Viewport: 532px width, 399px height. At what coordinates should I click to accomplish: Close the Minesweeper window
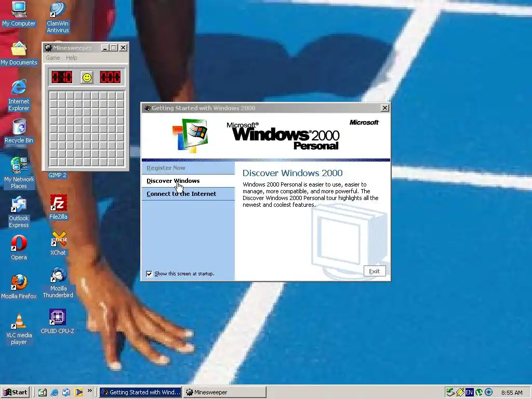pyautogui.click(x=123, y=48)
